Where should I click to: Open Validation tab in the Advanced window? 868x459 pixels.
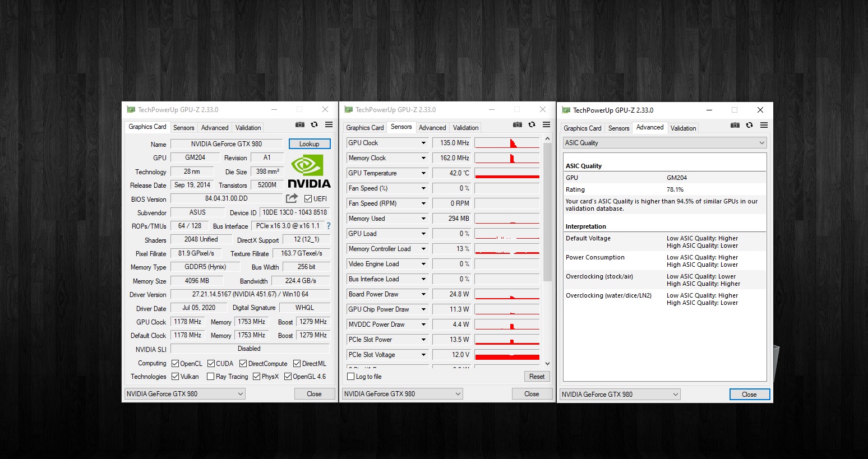pyautogui.click(x=684, y=128)
